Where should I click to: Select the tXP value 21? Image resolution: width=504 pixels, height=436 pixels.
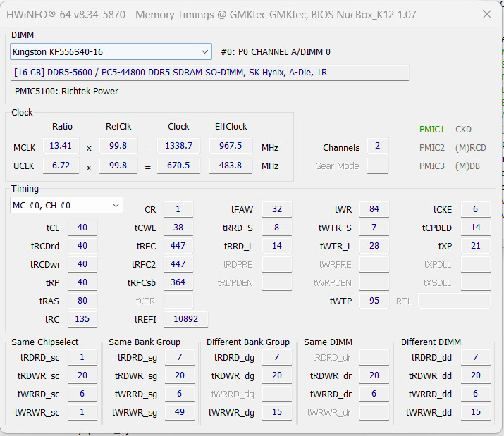pos(476,246)
